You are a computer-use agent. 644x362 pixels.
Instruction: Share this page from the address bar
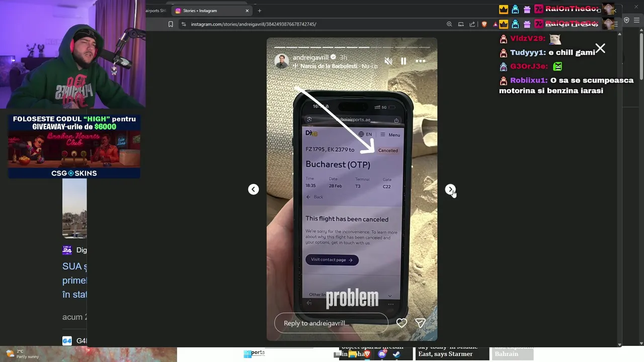pos(472,24)
